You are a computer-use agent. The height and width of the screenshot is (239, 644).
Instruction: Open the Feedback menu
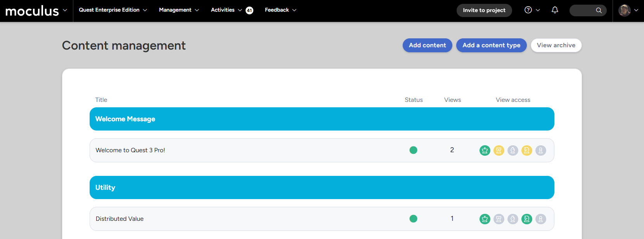pos(280,10)
